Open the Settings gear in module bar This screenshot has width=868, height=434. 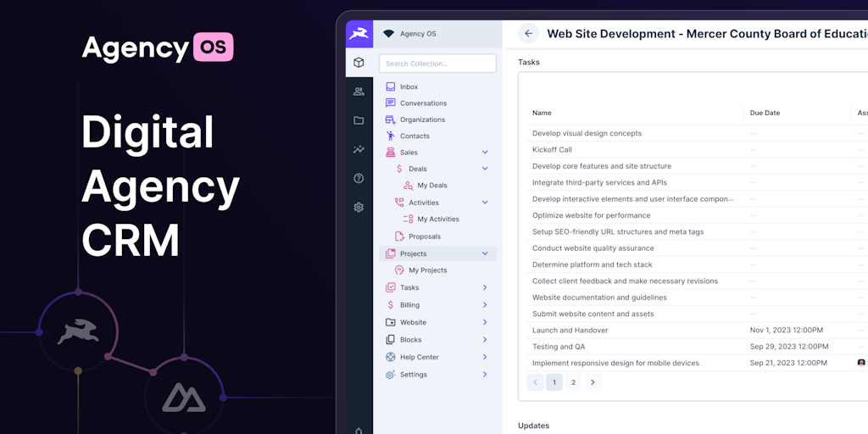359,207
